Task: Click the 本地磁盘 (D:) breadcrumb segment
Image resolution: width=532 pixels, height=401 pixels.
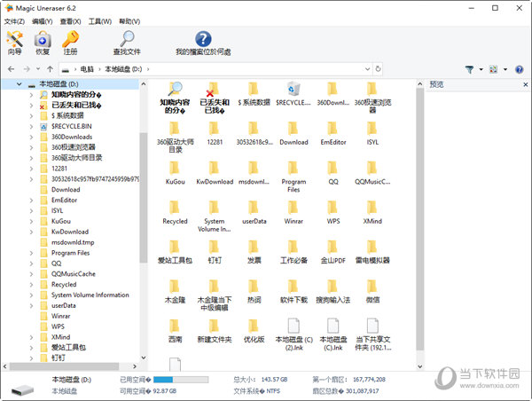Action: pyautogui.click(x=123, y=69)
